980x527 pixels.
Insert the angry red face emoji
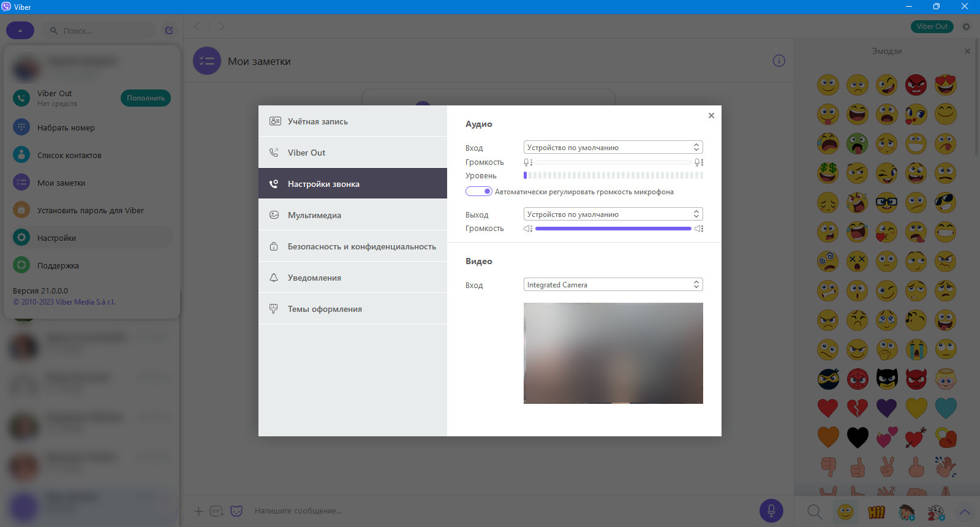[x=916, y=85]
